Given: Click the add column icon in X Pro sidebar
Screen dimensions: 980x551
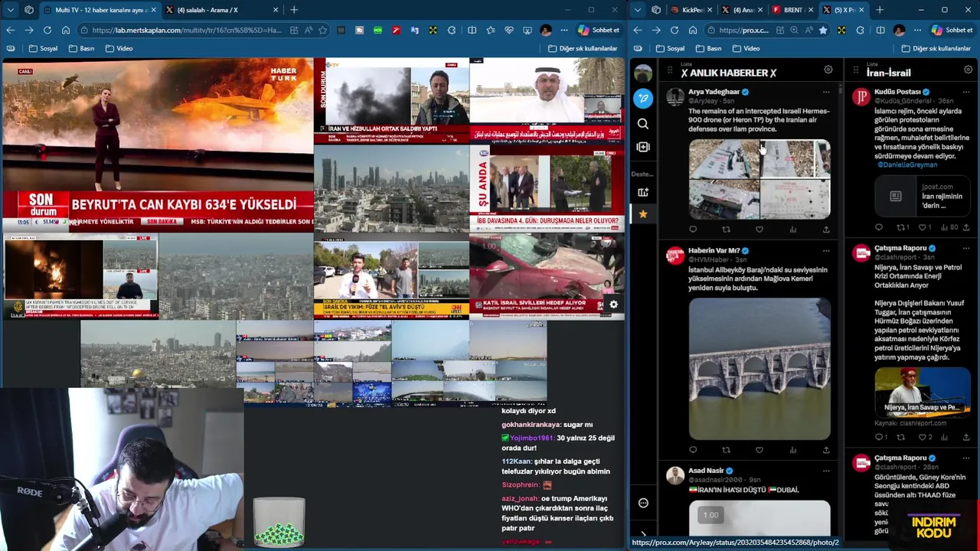Looking at the screenshot, I should point(643,146).
